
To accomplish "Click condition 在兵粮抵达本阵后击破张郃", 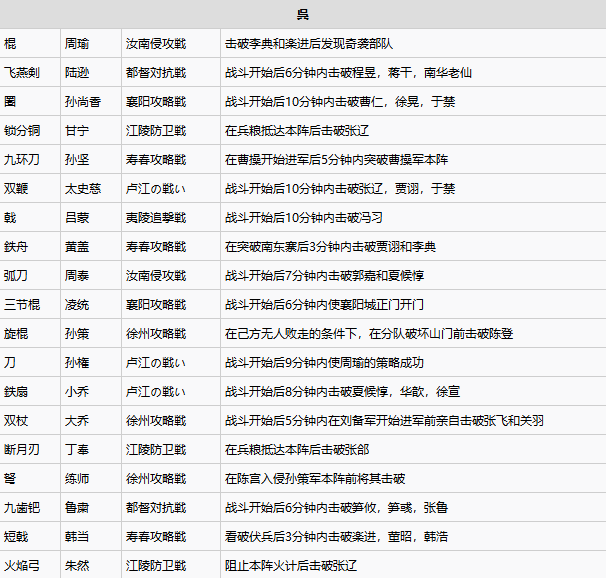I will tap(297, 449).
